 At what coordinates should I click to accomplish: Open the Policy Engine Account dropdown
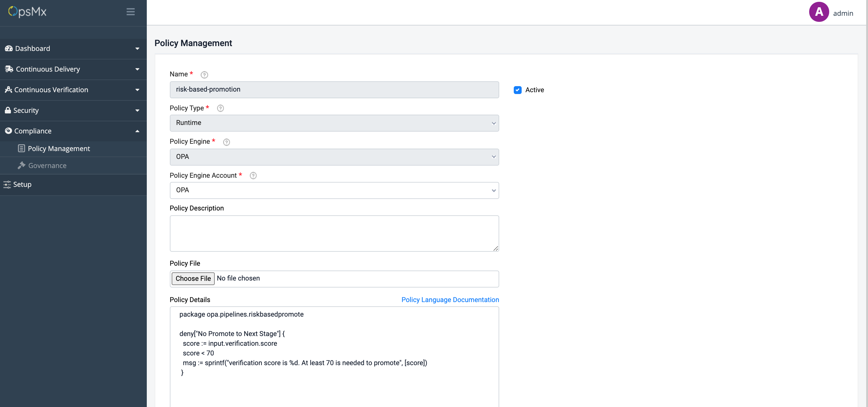tap(334, 190)
